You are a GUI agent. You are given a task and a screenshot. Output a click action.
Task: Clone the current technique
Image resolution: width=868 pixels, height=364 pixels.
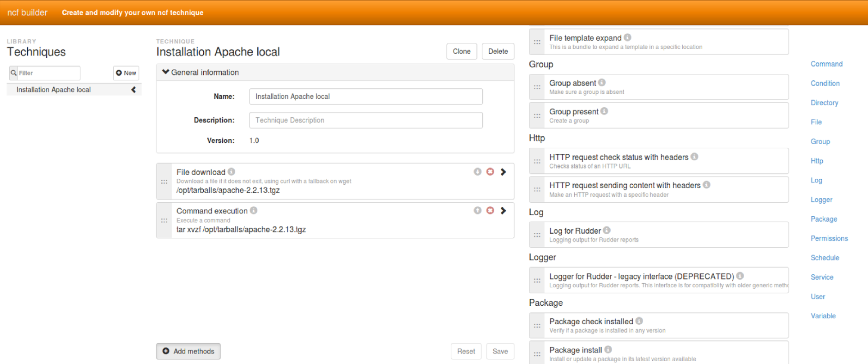coord(461,51)
